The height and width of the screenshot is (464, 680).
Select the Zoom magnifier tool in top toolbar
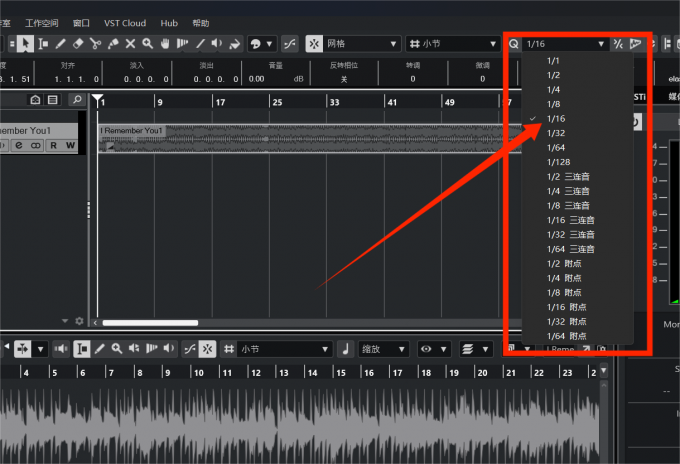[x=148, y=44]
